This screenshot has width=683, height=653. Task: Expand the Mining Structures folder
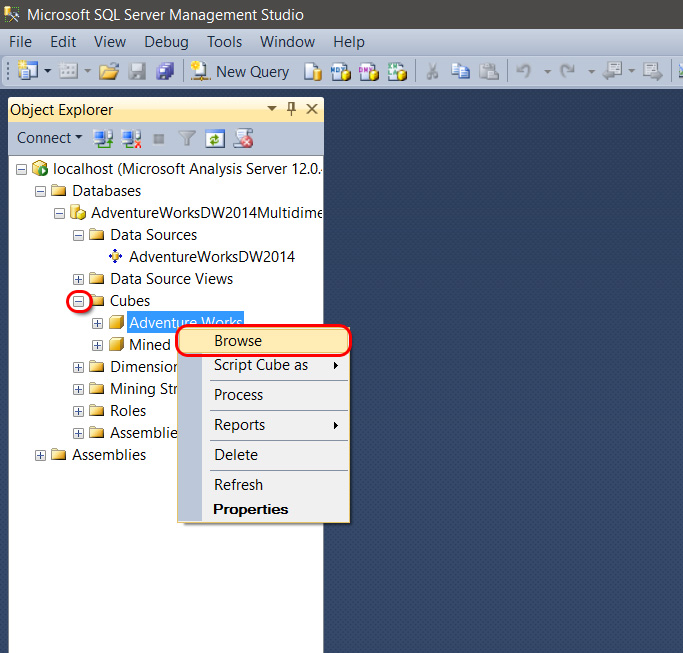(78, 389)
